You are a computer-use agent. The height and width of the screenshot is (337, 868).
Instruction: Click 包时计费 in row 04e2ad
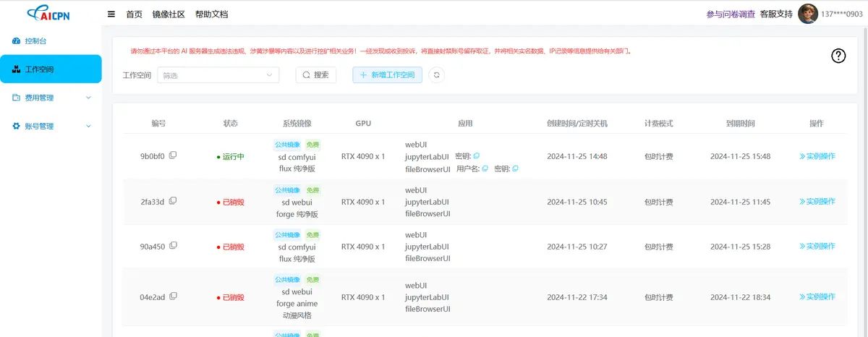click(659, 297)
